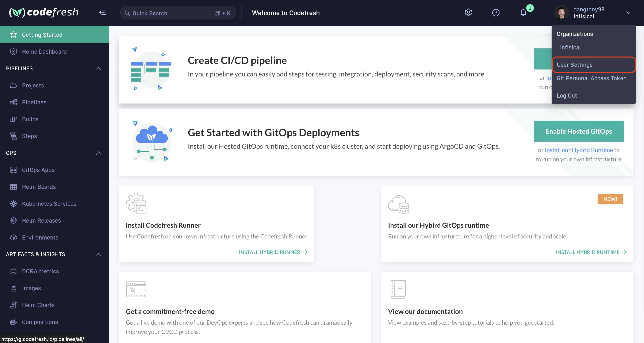Log Out from the user menu

[567, 95]
